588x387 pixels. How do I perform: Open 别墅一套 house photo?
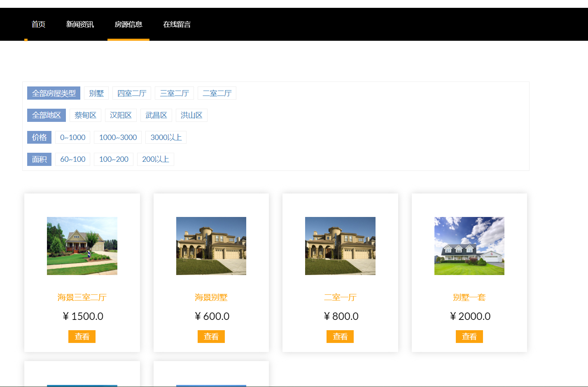469,246
